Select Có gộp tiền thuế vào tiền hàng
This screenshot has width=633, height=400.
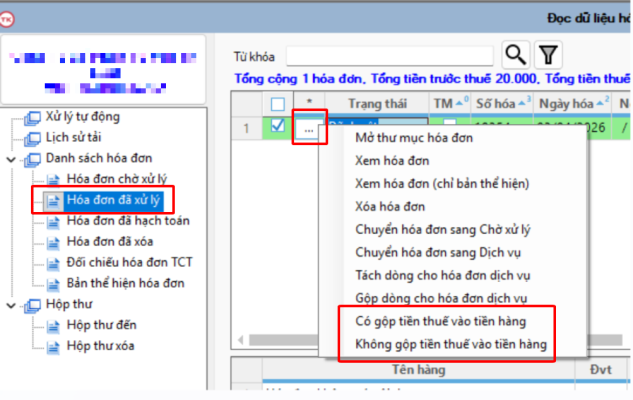coord(440,322)
